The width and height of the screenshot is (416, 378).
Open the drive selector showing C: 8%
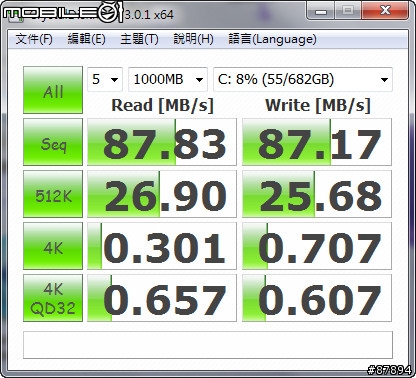[303, 79]
